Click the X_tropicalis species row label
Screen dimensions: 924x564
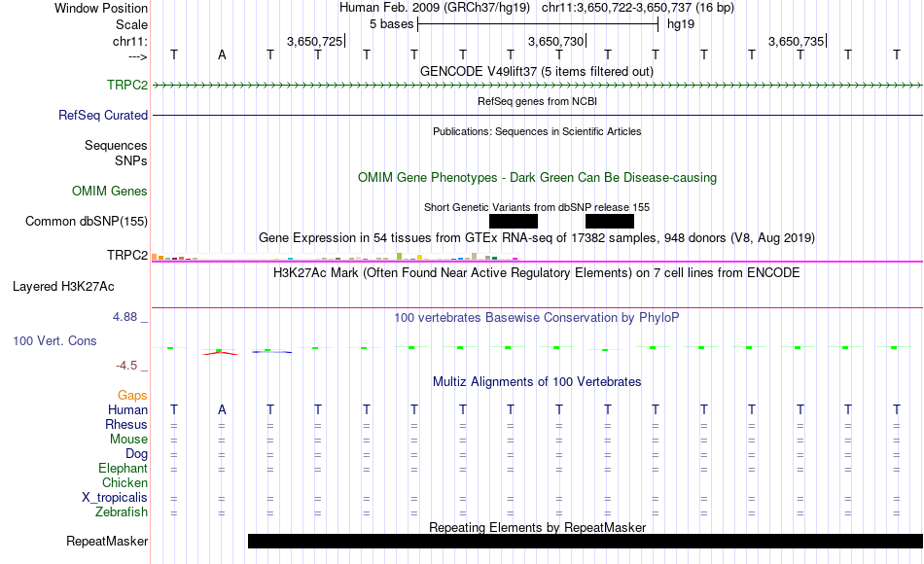(x=115, y=498)
